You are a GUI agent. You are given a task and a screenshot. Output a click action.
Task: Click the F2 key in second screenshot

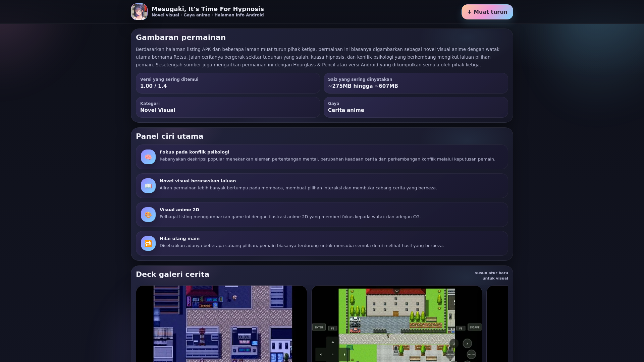[333, 328]
